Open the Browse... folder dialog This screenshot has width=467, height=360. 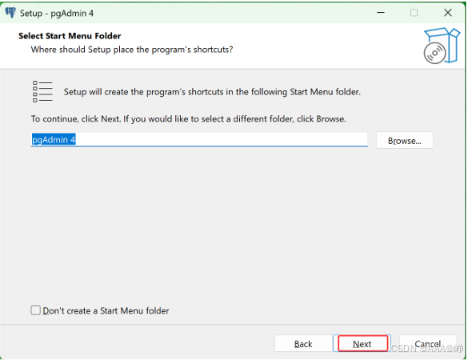(x=405, y=140)
